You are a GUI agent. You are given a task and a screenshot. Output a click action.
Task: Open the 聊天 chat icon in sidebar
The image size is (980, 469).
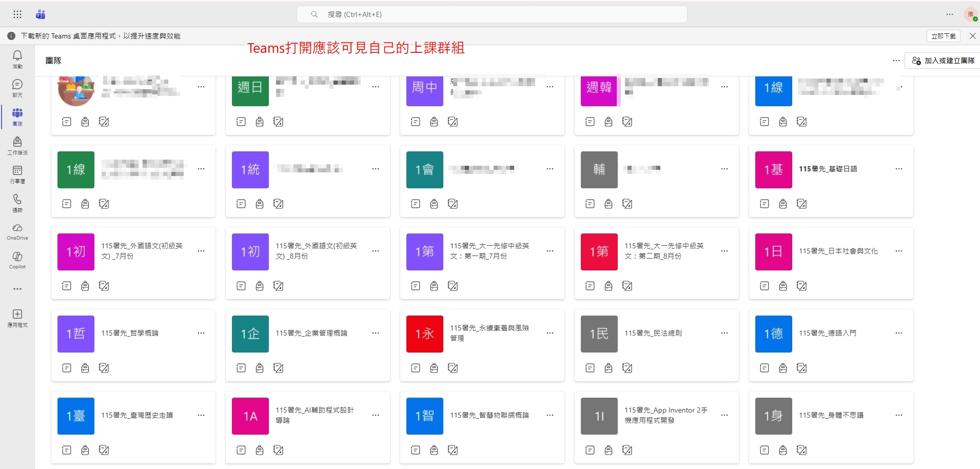(17, 88)
